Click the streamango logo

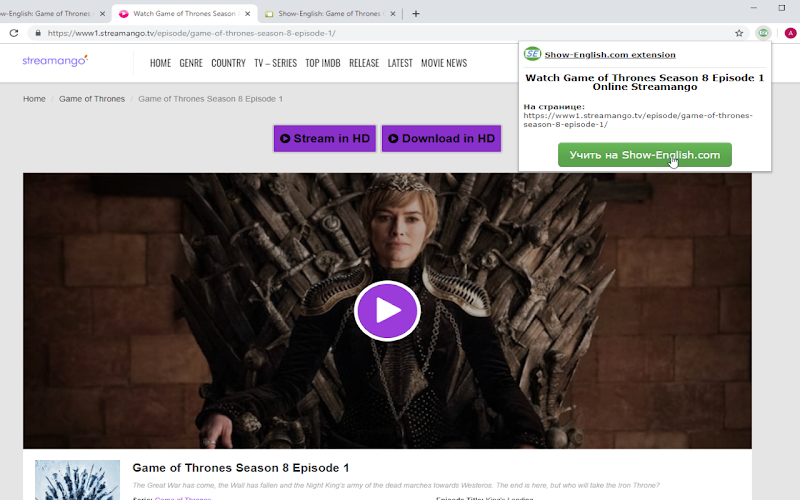coord(55,61)
